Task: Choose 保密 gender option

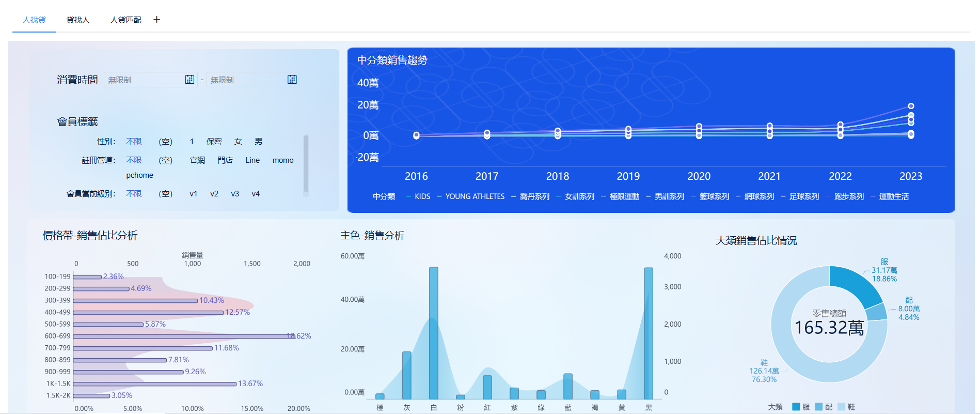Action: tap(214, 142)
